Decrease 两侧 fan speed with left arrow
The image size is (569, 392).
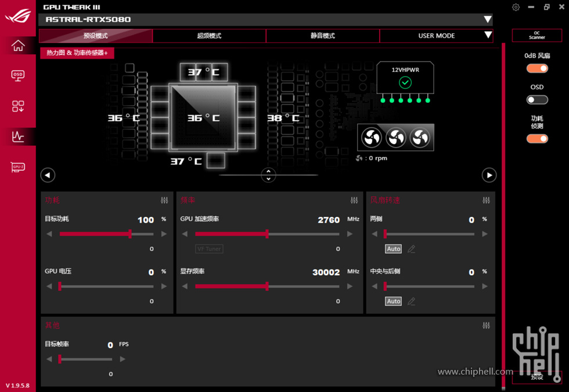click(374, 234)
